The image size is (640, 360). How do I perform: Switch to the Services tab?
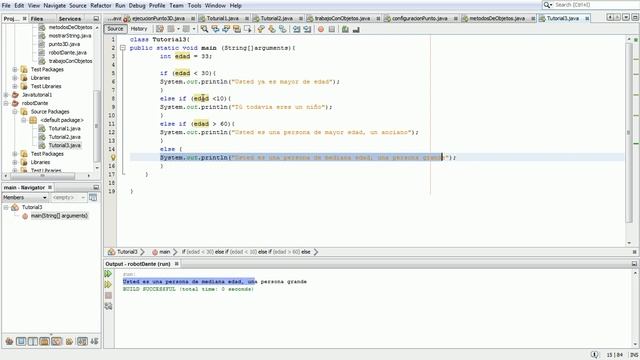(x=70, y=19)
